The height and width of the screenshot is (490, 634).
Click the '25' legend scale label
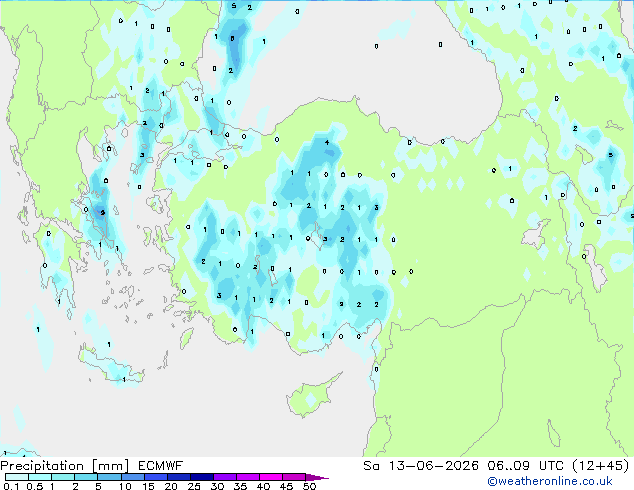coord(194,486)
